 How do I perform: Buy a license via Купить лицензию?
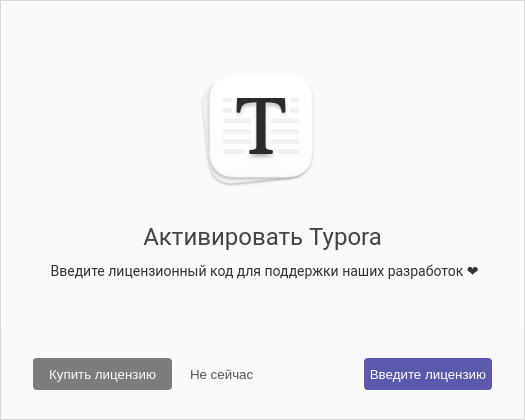click(102, 374)
